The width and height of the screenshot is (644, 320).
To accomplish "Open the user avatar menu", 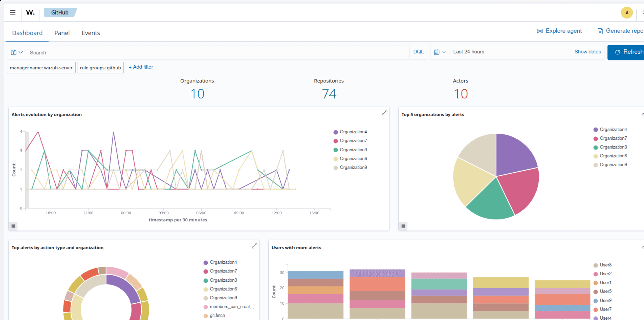I will coord(627,13).
